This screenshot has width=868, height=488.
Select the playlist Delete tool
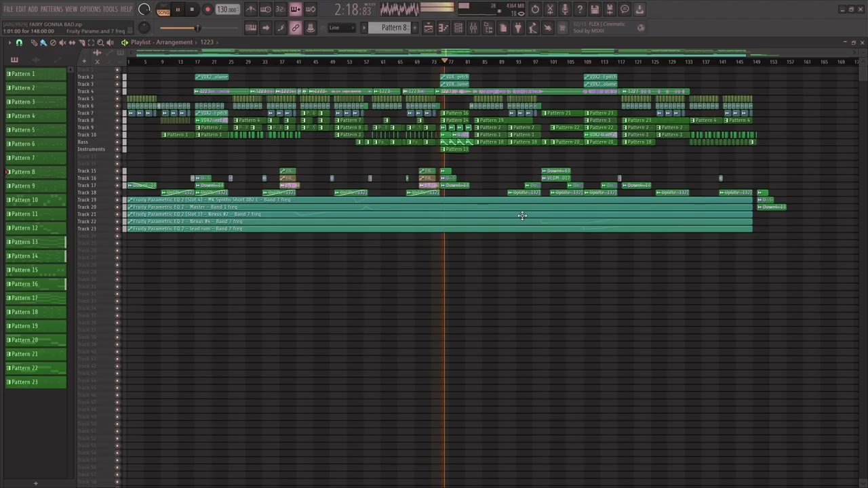point(53,43)
